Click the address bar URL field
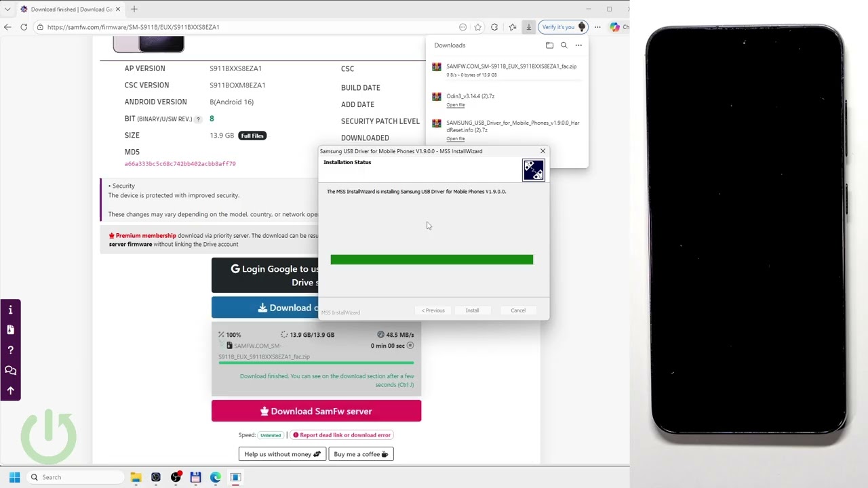The width and height of the screenshot is (868, 488). pyautogui.click(x=244, y=27)
